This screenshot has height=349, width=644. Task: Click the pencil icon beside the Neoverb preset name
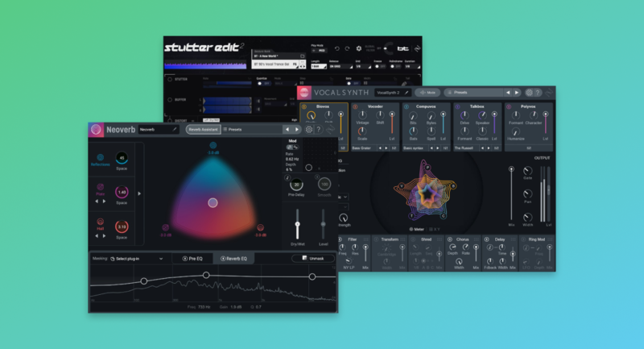[174, 129]
